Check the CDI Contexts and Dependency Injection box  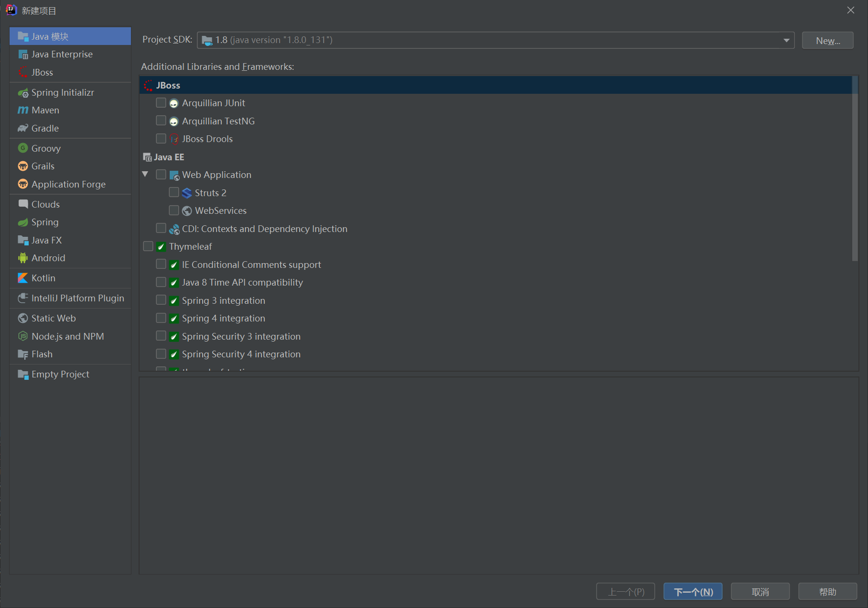tap(161, 228)
